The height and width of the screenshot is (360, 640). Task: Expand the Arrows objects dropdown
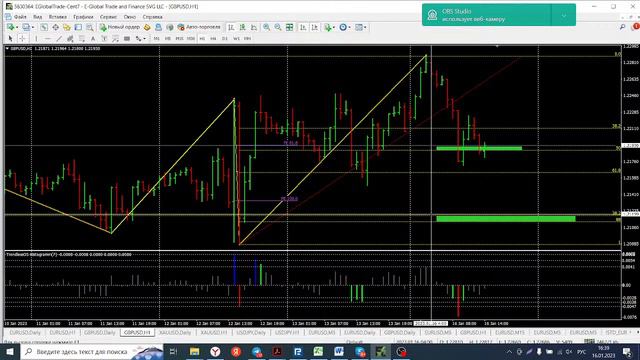point(144,39)
